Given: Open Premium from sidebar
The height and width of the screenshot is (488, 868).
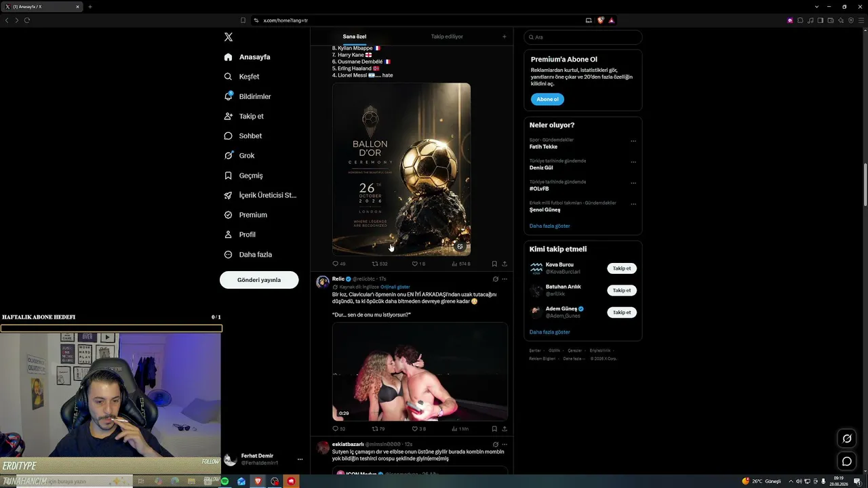Looking at the screenshot, I should coord(245,215).
